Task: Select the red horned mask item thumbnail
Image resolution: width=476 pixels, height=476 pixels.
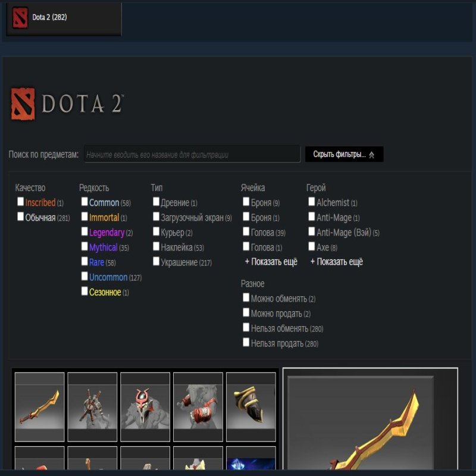Action: pyautogui.click(x=145, y=407)
